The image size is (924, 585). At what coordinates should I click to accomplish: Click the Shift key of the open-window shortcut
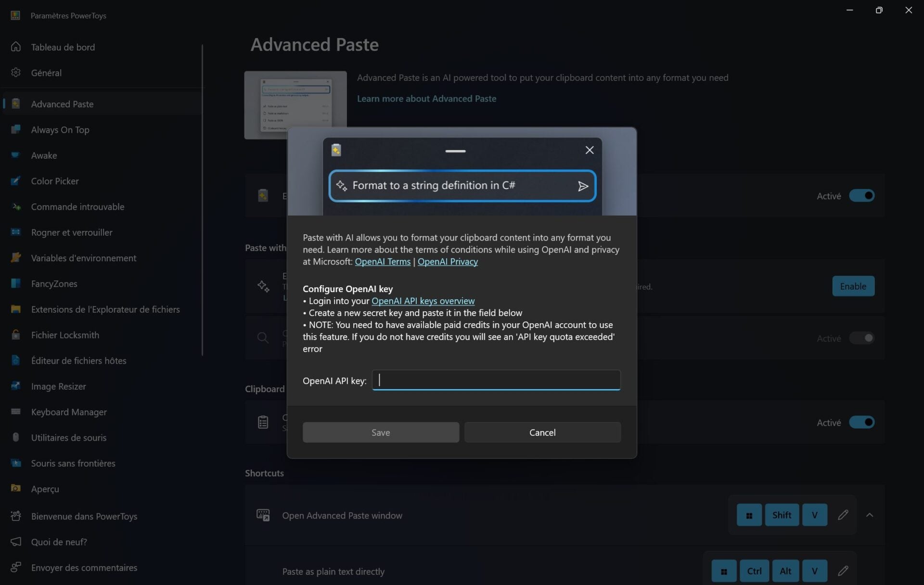tap(782, 515)
